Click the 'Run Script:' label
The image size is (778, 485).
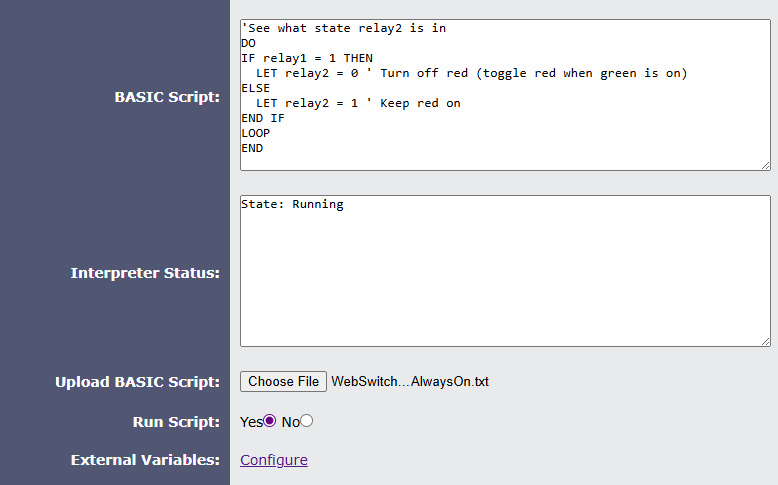pos(176,422)
